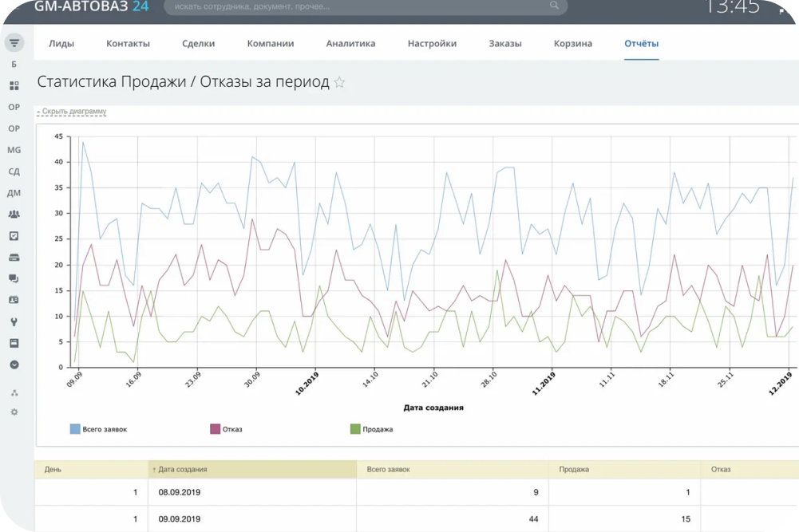
Task: Click the tasks checkmark icon in sidebar
Action: [x=14, y=236]
